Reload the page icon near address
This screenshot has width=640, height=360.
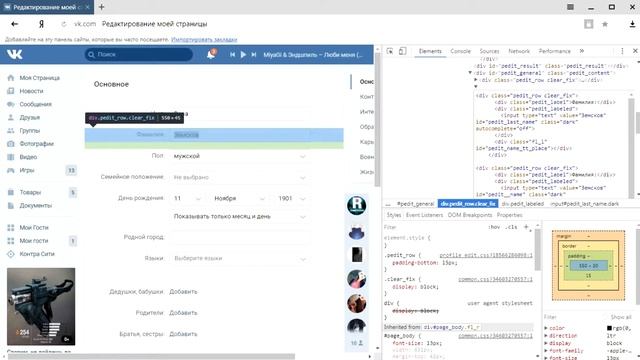63,24
